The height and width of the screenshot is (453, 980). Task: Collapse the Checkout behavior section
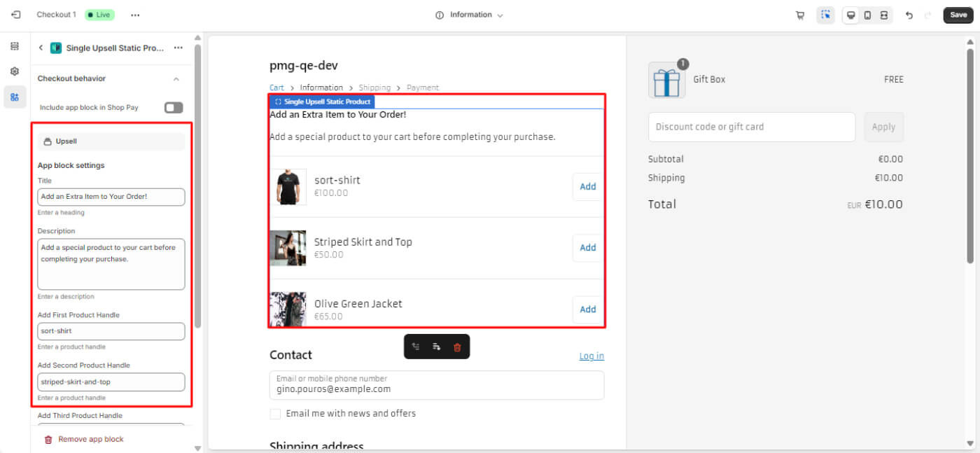(x=176, y=79)
